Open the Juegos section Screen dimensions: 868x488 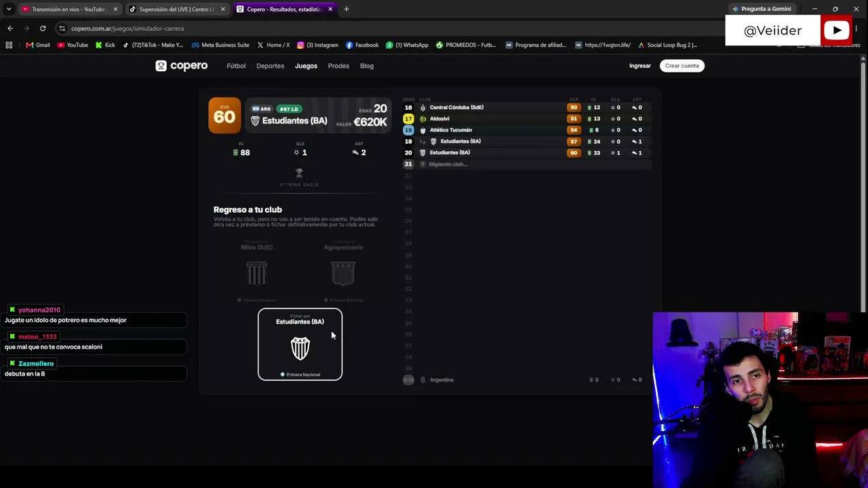tap(306, 66)
